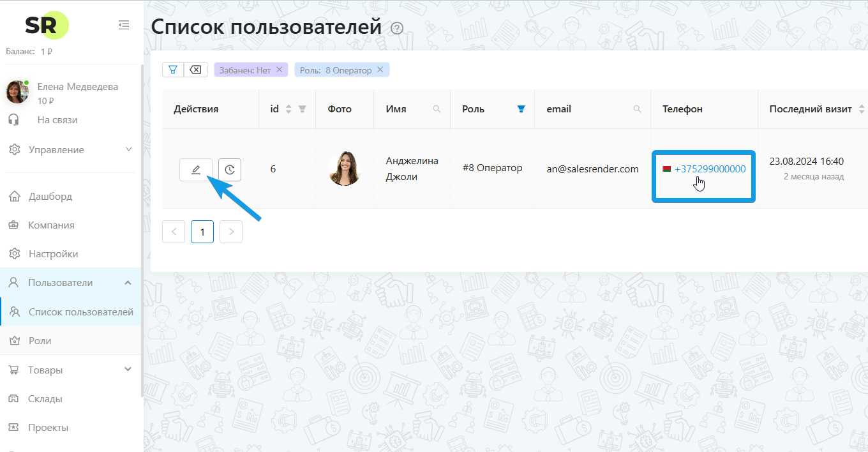Click the filter funnel button above the table

click(x=172, y=70)
